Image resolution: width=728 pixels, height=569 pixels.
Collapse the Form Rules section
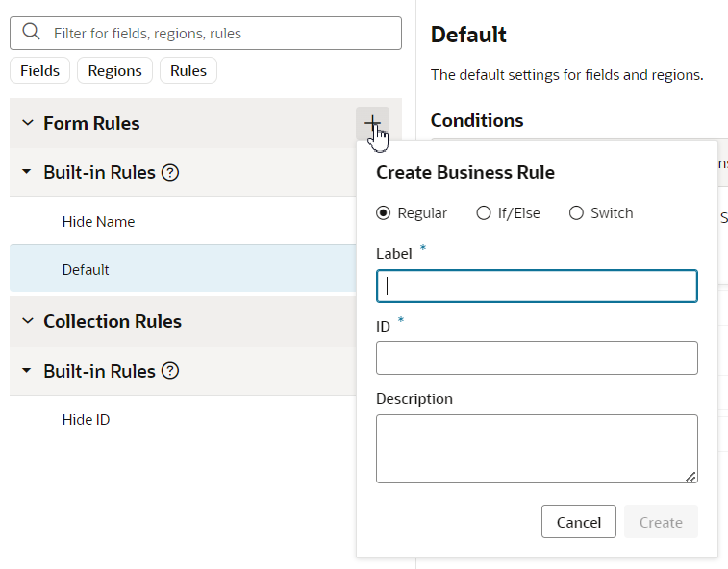[27, 123]
